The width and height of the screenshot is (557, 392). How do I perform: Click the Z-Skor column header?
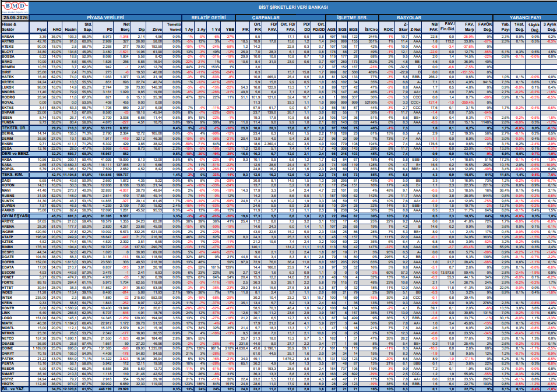click(x=403, y=27)
